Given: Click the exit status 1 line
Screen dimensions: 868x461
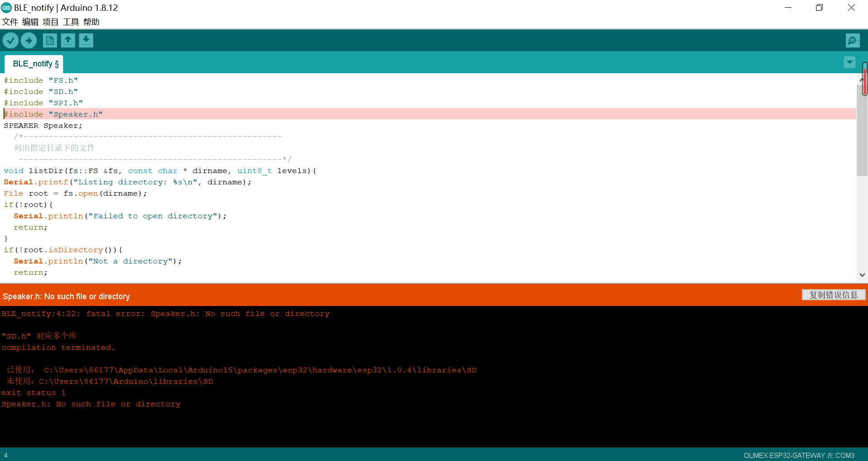Looking at the screenshot, I should pos(33,393).
